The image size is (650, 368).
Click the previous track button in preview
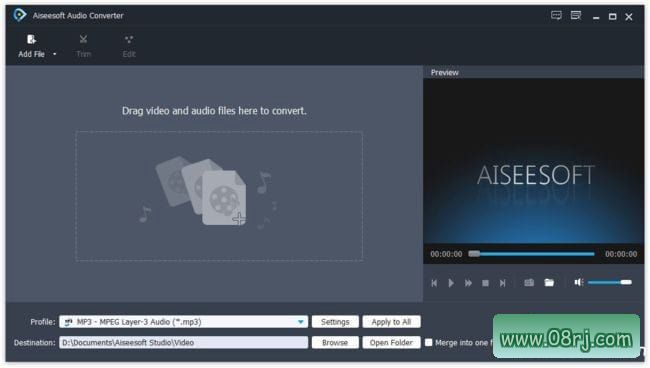[434, 283]
